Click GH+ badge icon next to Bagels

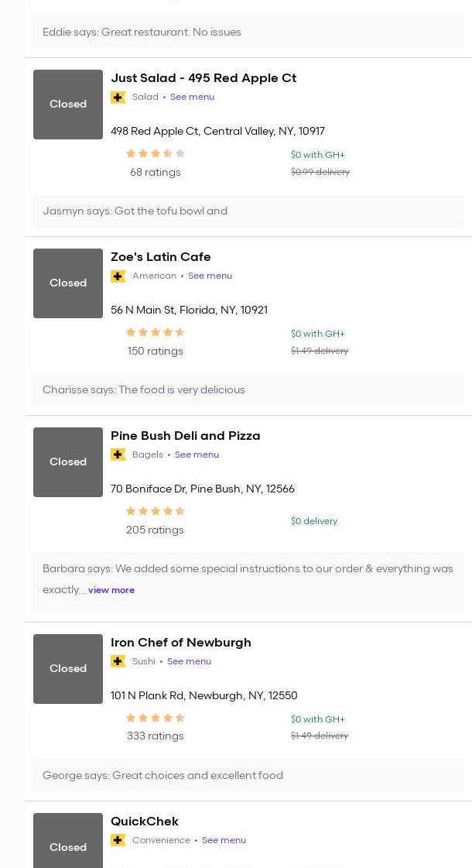click(x=118, y=455)
